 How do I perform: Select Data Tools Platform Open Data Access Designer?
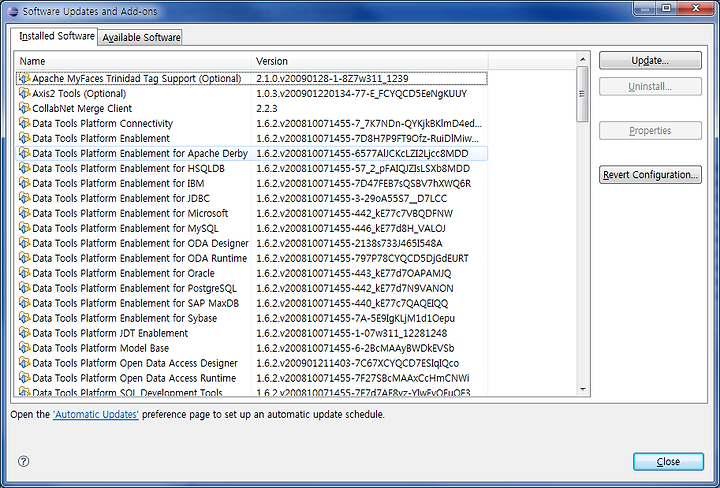click(252, 363)
